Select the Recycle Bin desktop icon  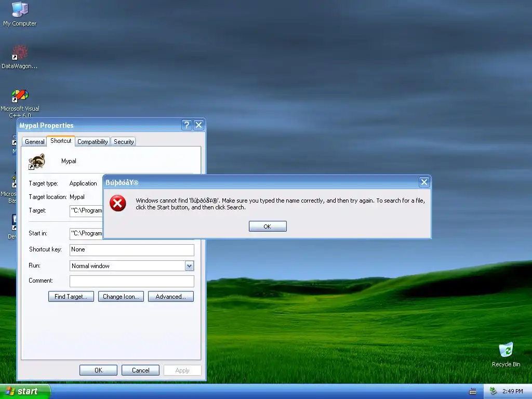click(506, 354)
